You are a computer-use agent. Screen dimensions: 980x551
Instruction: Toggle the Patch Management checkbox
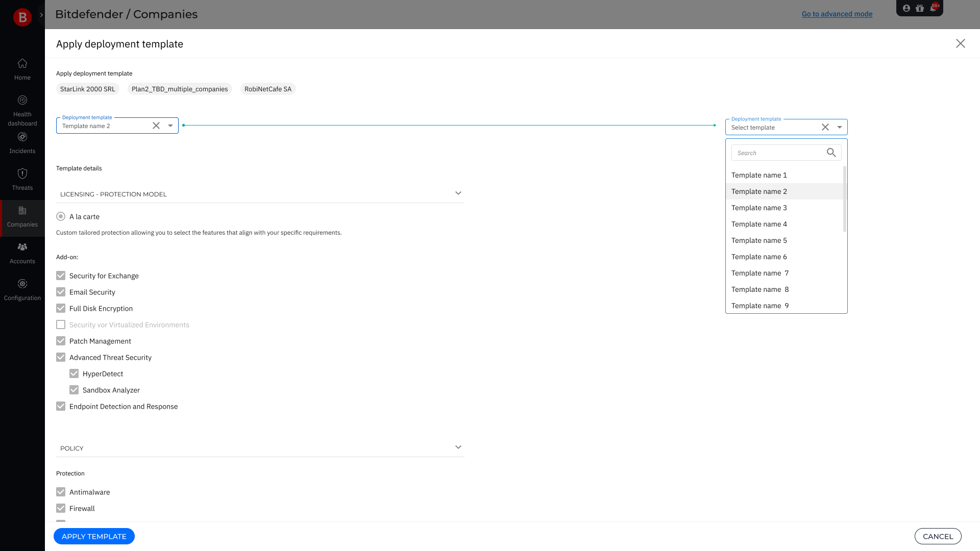61,341
